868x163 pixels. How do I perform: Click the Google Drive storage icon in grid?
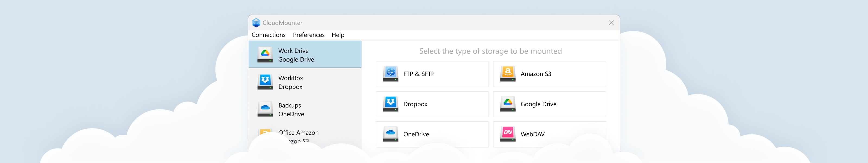click(x=508, y=104)
